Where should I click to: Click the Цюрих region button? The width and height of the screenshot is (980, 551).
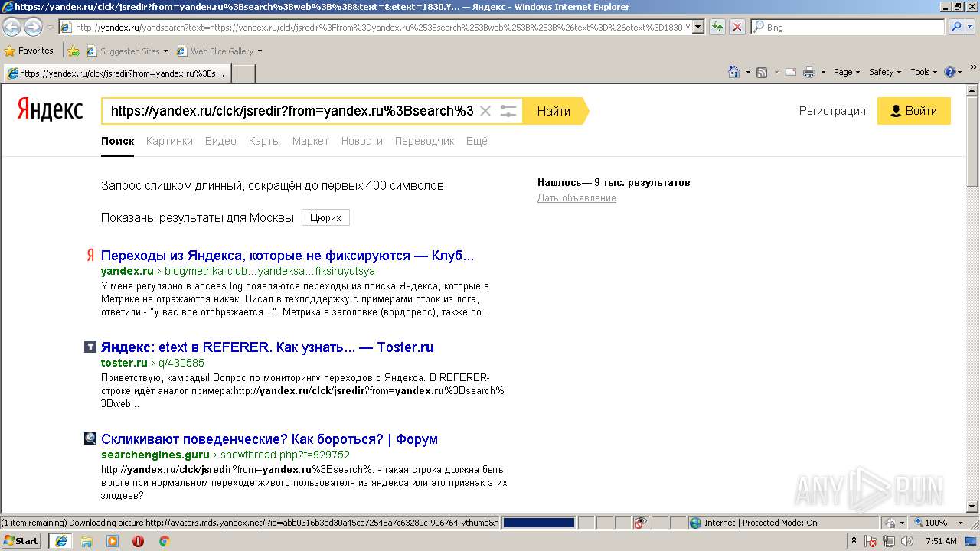[325, 217]
